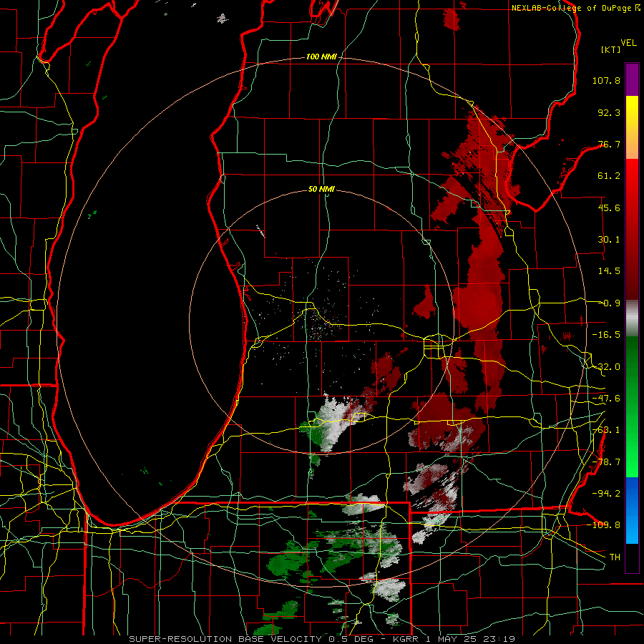Select the -47.6 velocity scale value
This screenshot has width=644, height=644.
pos(606,399)
